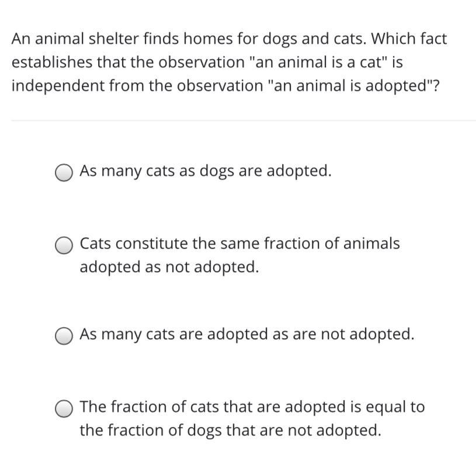Viewport: 476px width, 476px height.
Task: Choose radio button beside "Cats constitute the same fraction"
Action: pos(64,245)
